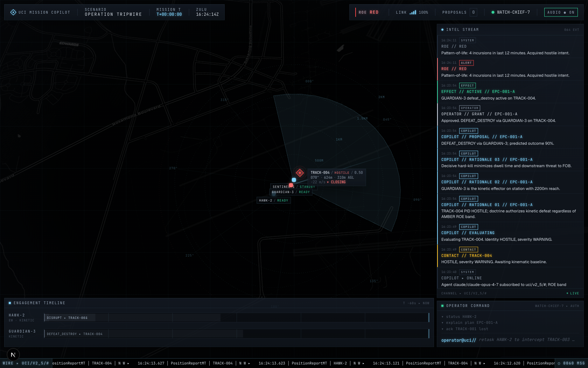Click the LIVE indicator in Intel Stream footer
Screen dimensions: 588x368
click(573, 293)
